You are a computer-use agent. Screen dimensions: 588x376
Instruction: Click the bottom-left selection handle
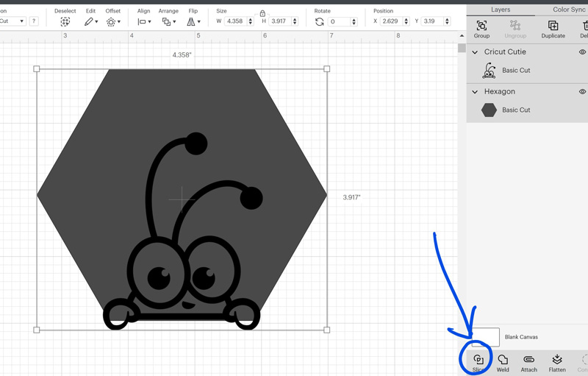36,330
